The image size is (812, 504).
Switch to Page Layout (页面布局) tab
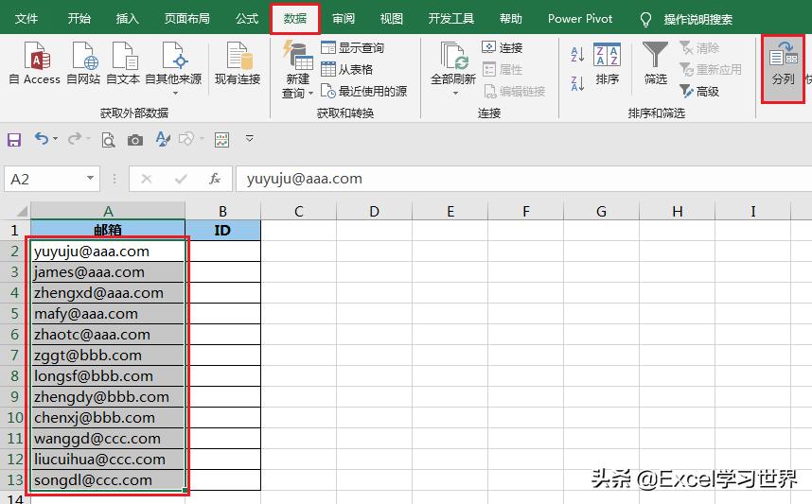coord(187,19)
